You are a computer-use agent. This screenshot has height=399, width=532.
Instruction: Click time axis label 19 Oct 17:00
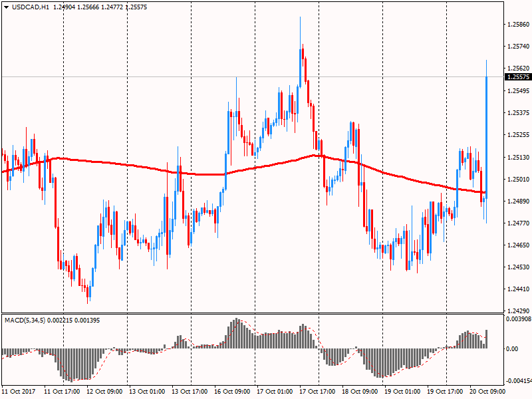click(445, 392)
